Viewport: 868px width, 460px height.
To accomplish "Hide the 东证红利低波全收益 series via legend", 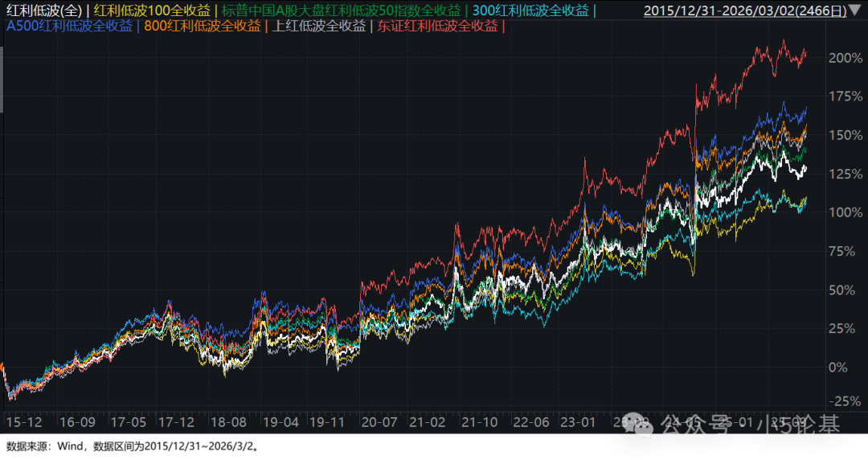I will tap(438, 26).
